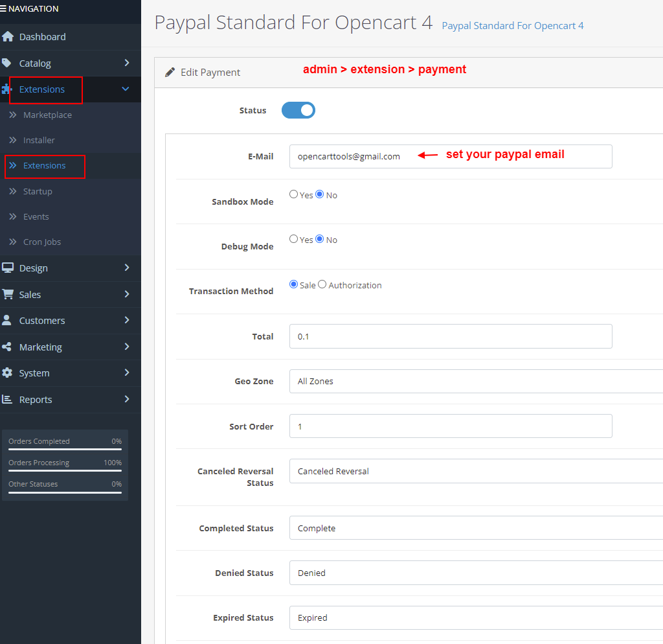
Task: Click the E-Mail input field
Action: pyautogui.click(x=451, y=157)
